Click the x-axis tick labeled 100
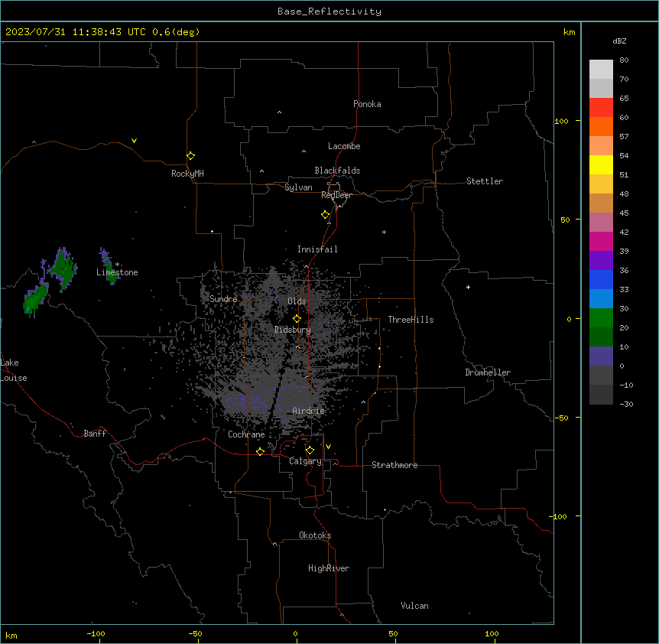Screen dimensions: 659x644 [492, 634]
